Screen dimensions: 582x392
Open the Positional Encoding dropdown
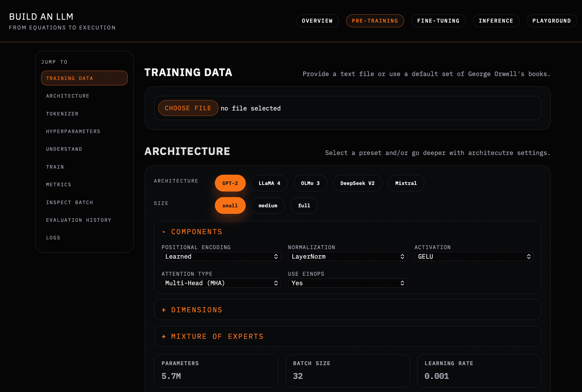pos(221,257)
